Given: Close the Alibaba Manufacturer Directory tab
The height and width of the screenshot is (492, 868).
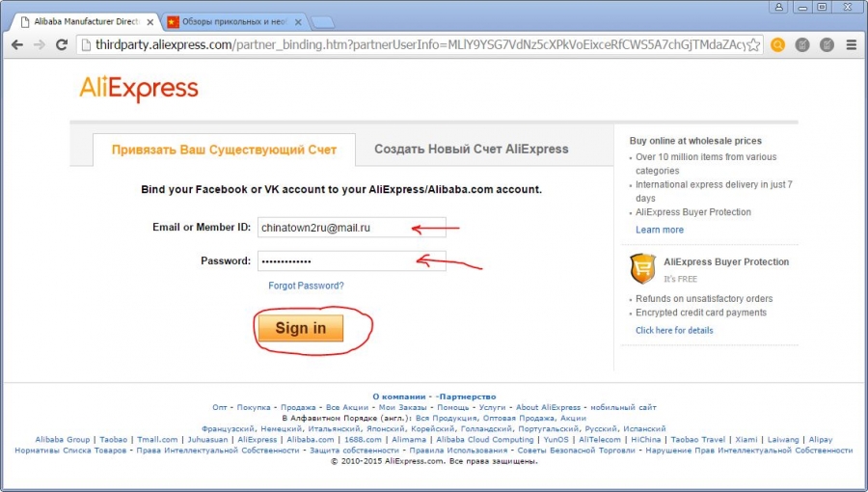Looking at the screenshot, I should coord(150,22).
